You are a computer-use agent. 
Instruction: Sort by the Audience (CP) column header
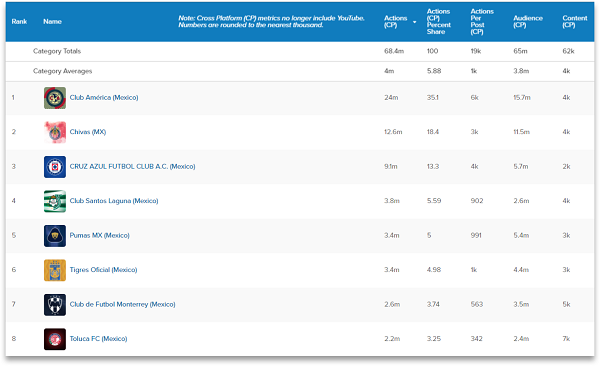[x=528, y=21]
